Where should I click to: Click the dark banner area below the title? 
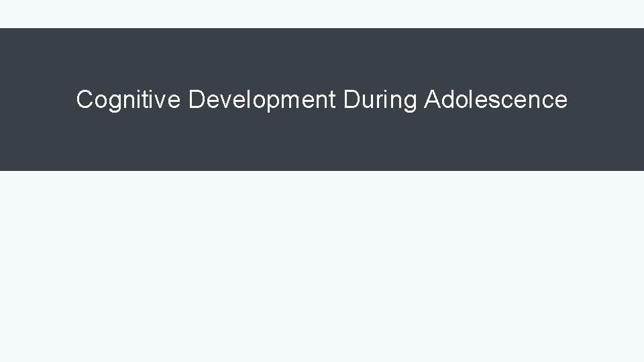322,144
